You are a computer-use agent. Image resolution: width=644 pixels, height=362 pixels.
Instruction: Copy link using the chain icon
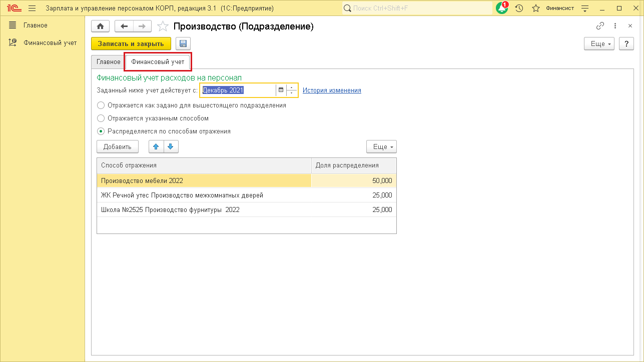pyautogui.click(x=600, y=26)
